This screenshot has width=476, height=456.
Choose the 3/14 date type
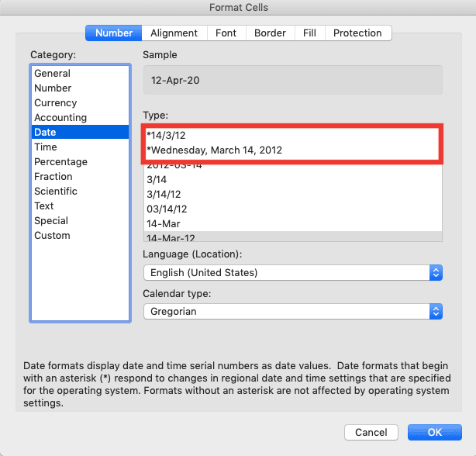[293, 179]
